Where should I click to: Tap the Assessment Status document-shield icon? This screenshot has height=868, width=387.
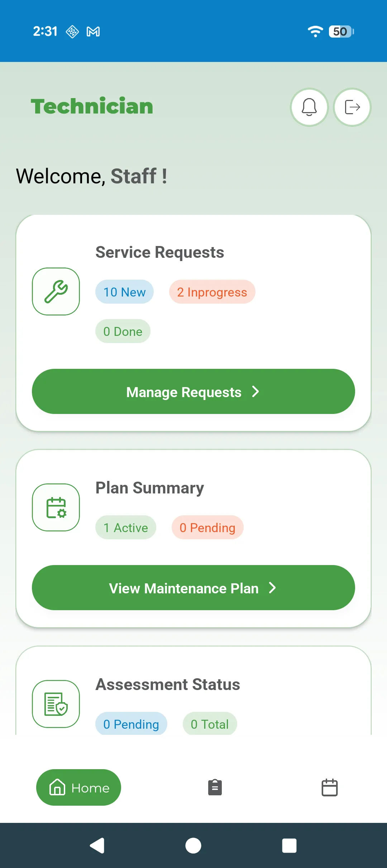[56, 704]
